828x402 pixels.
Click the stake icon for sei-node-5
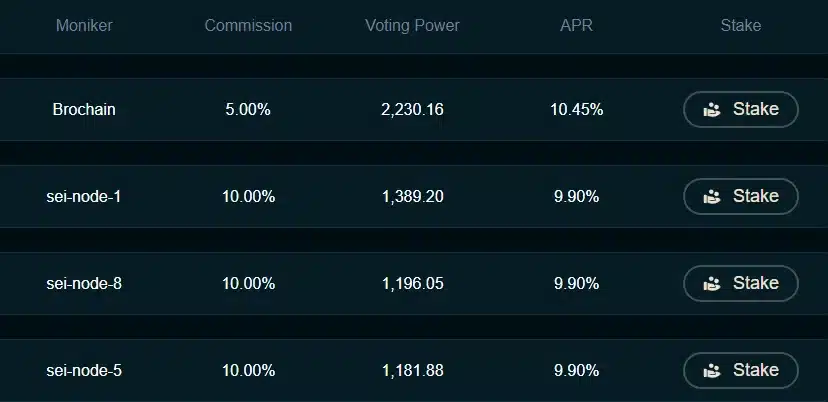coord(712,371)
